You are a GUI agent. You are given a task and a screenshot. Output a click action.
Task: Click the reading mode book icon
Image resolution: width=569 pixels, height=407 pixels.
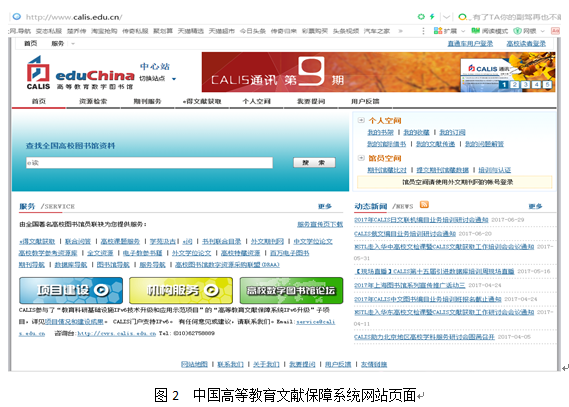click(x=475, y=31)
